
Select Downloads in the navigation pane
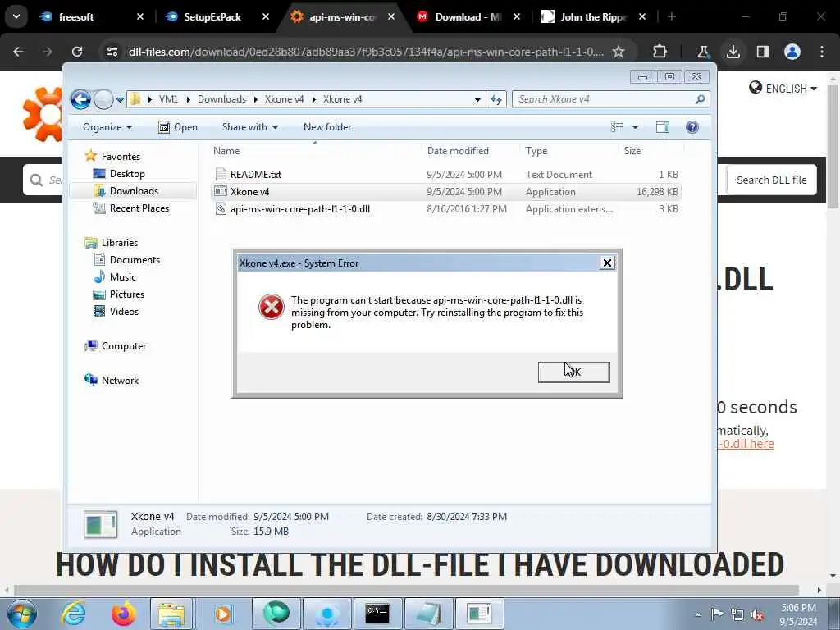click(134, 190)
